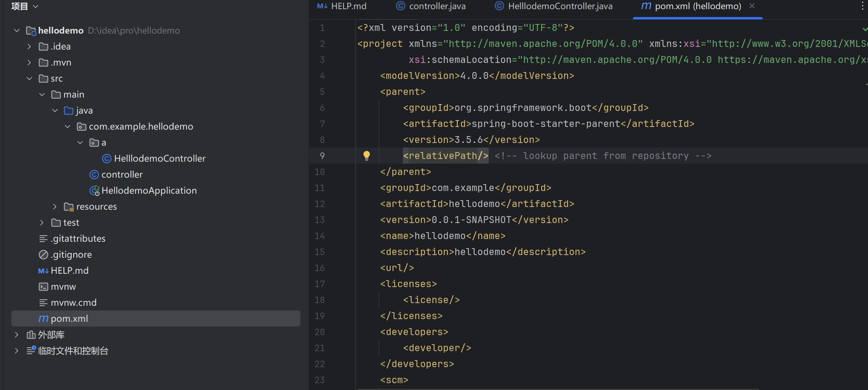Expand the resources folder
This screenshot has height=390, width=868.
(55, 206)
